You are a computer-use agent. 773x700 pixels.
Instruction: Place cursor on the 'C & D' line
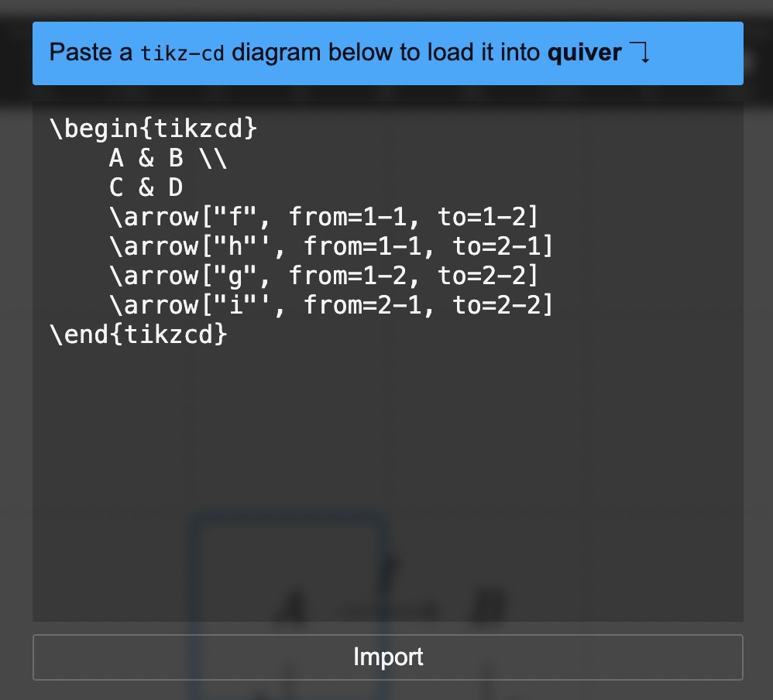click(x=146, y=187)
